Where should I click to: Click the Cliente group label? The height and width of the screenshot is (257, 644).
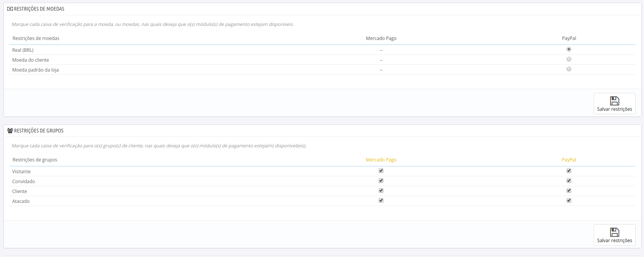(x=19, y=192)
